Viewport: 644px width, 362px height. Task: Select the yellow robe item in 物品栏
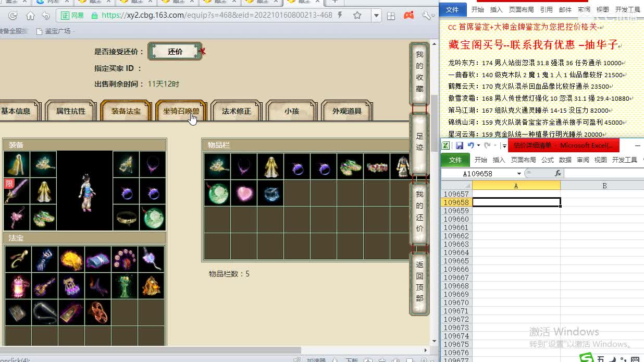[270, 166]
